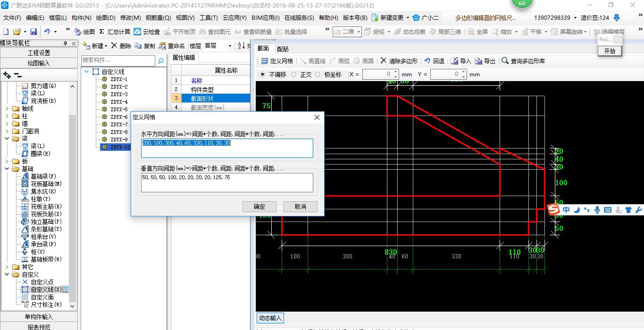Click expand-all plus icon in navigation panel
Screen dimensions: 644x330
point(7,75)
